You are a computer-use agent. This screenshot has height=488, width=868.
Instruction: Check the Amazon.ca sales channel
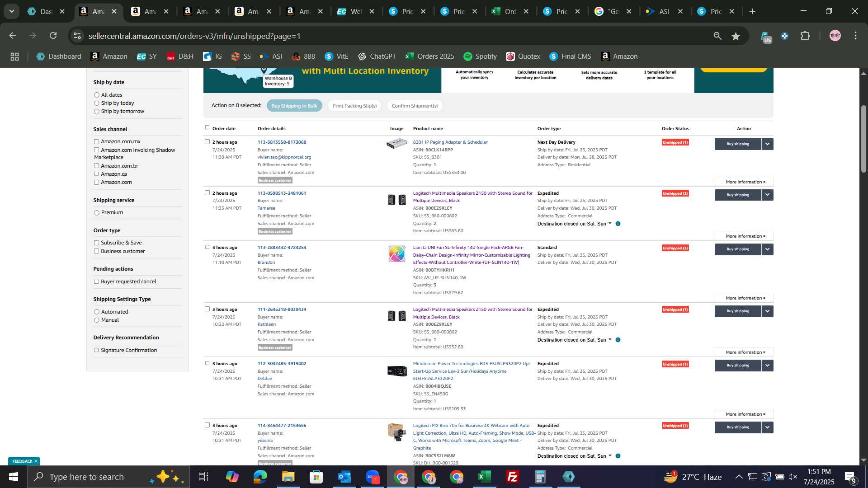coord(96,174)
